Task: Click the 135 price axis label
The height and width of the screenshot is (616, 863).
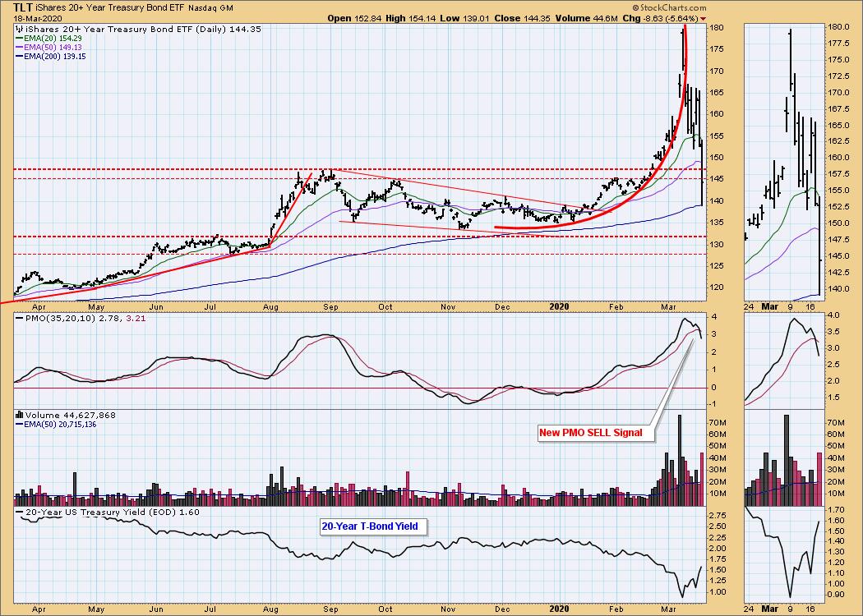Action: point(717,223)
